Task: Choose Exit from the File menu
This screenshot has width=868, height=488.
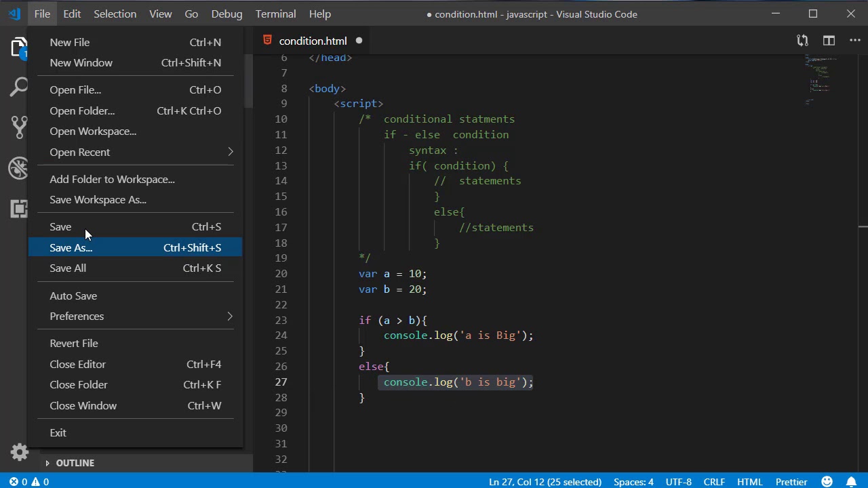Action: point(135,432)
